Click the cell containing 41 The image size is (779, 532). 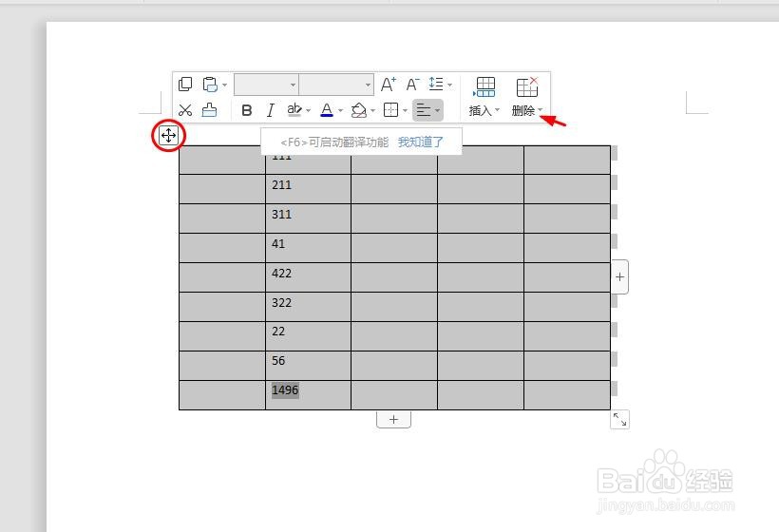(308, 247)
